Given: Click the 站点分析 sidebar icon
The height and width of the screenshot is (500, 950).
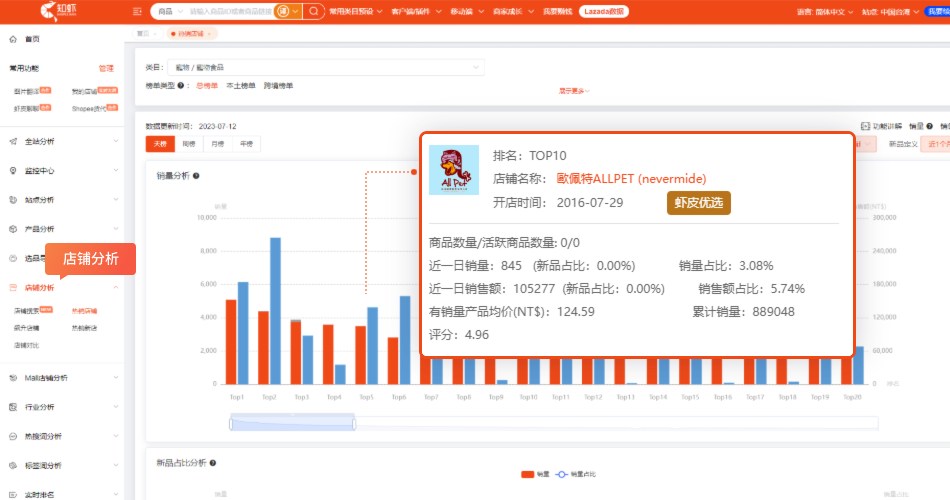Looking at the screenshot, I should pyautogui.click(x=13, y=200).
